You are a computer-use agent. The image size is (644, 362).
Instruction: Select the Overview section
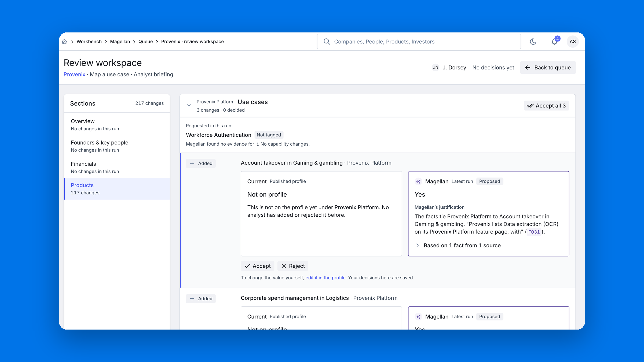pyautogui.click(x=117, y=125)
